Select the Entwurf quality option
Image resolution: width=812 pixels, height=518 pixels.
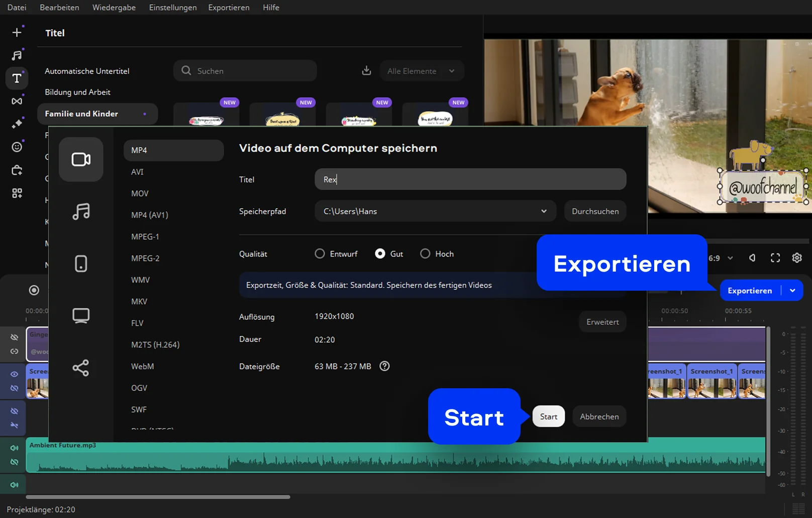(320, 254)
